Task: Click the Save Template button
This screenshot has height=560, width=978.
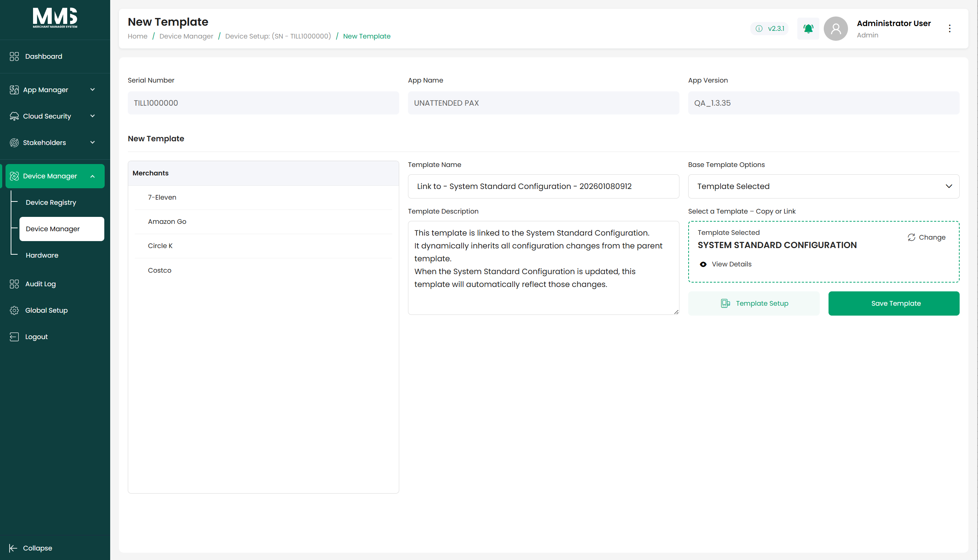Action: tap(894, 303)
